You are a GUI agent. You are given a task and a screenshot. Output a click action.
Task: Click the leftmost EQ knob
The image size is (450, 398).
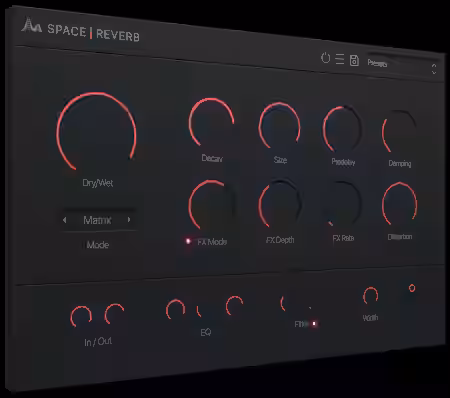pos(175,310)
